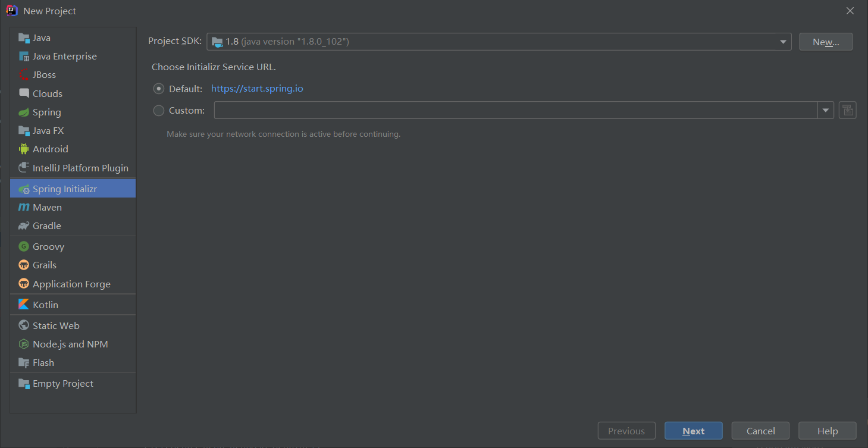Enable the Custom service URL radio button
This screenshot has width=868, height=448.
159,111
